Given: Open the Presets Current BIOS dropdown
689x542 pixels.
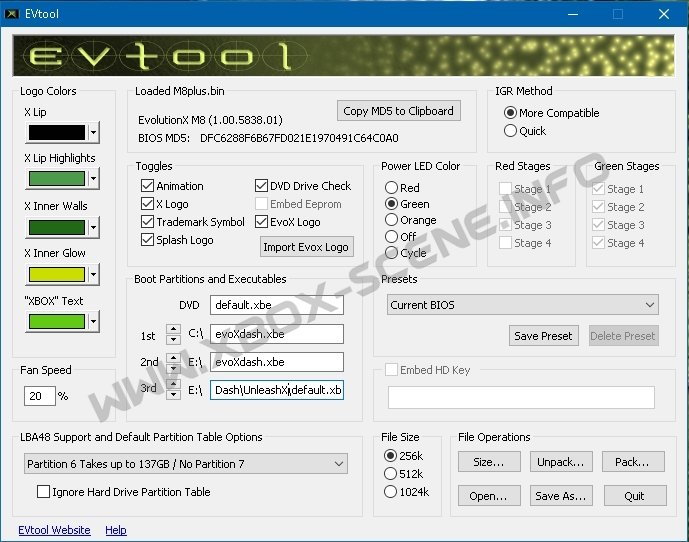Looking at the screenshot, I should pos(522,305).
